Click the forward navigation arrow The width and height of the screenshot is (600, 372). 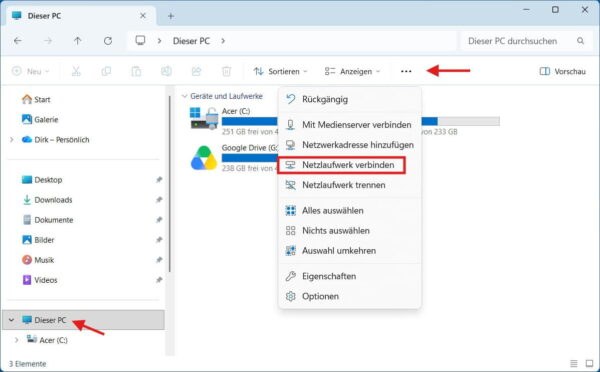(x=48, y=41)
